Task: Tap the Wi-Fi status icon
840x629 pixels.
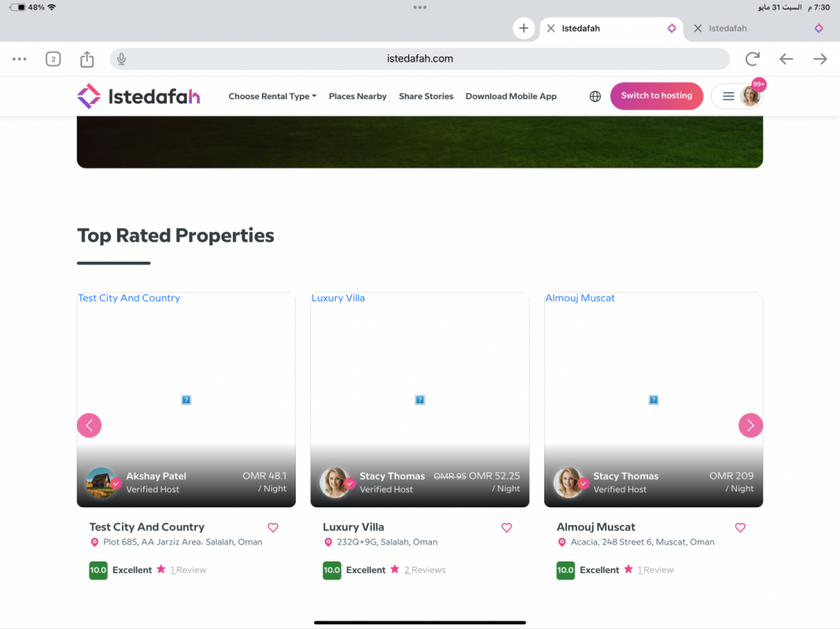Action: (51, 8)
